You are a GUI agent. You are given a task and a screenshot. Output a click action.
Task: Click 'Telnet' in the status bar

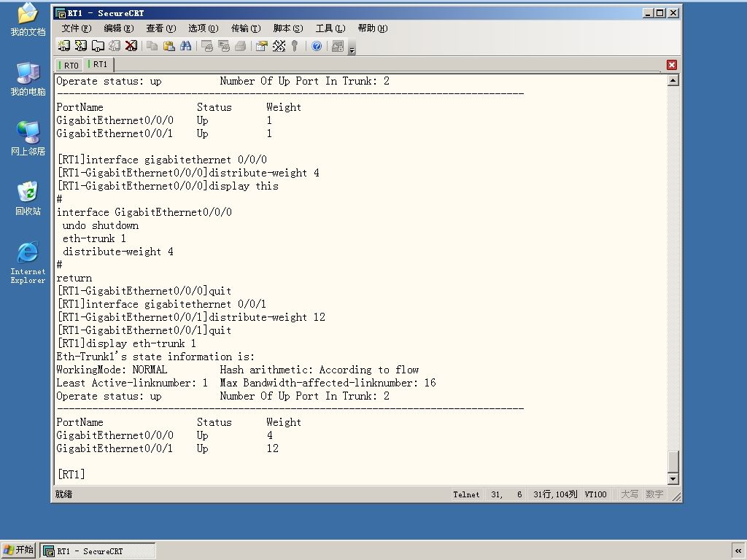[x=466, y=495]
